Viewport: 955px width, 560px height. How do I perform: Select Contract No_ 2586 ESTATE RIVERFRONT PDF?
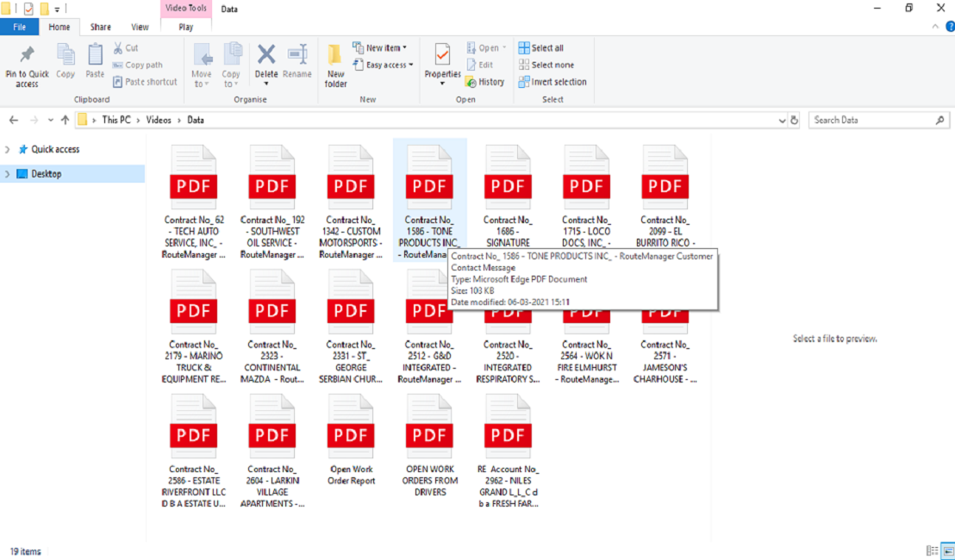[x=194, y=451]
